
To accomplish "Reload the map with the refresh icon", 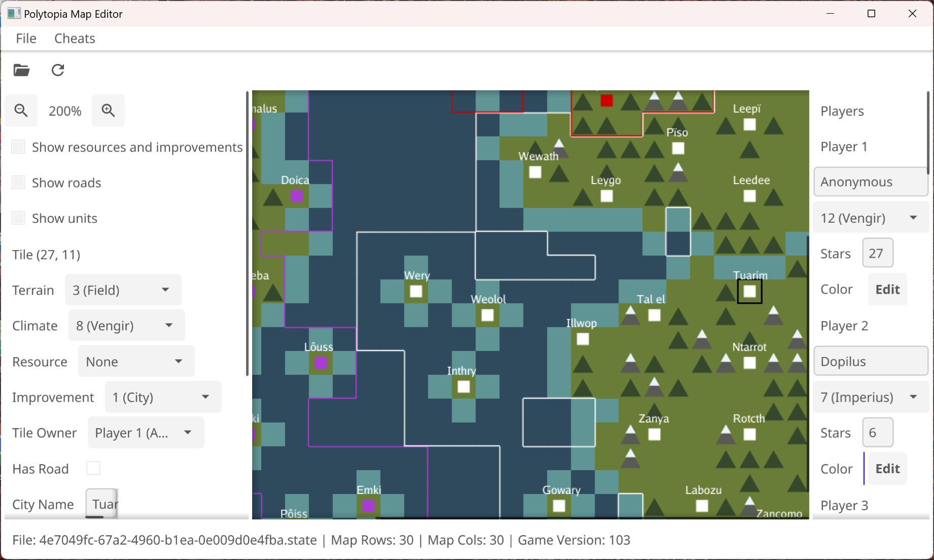I will point(58,70).
